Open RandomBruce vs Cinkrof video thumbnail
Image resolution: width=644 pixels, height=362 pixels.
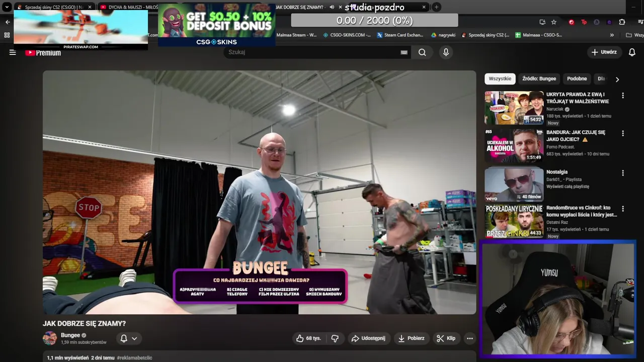click(x=514, y=221)
